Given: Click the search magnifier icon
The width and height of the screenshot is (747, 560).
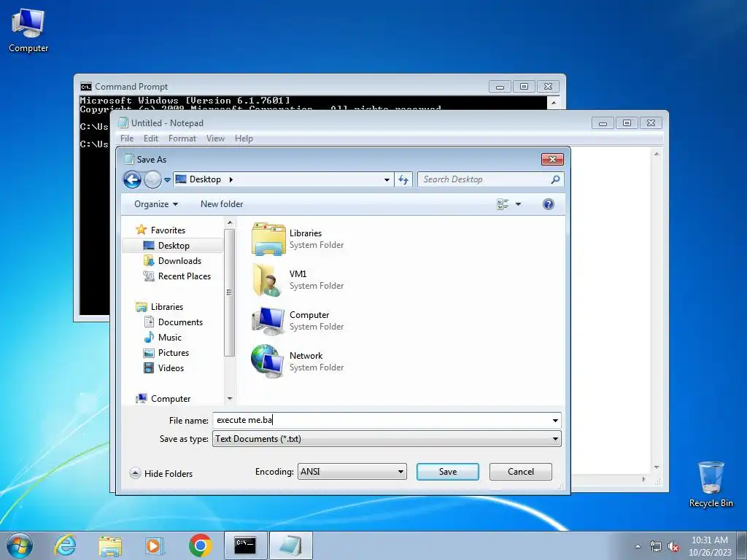Looking at the screenshot, I should click(x=555, y=179).
